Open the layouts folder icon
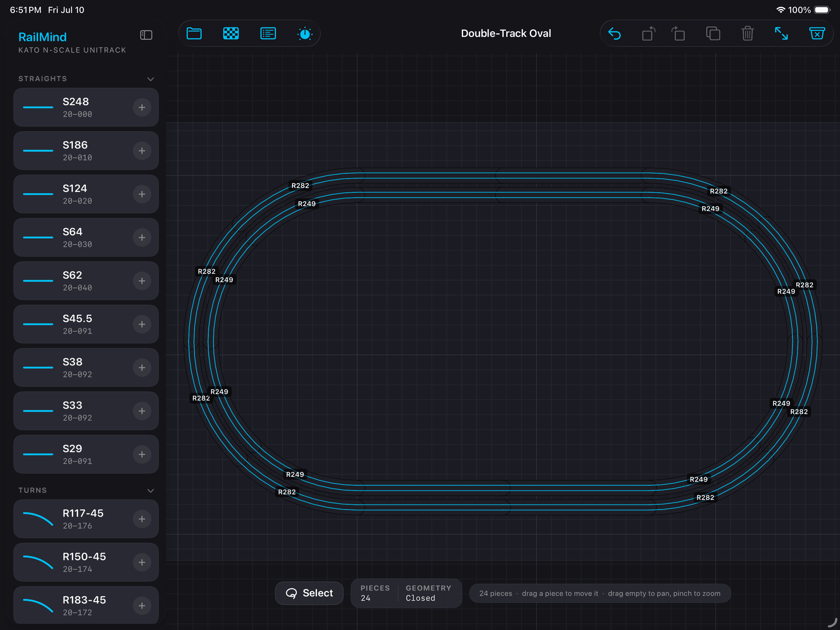This screenshot has width=840, height=630. 194,34
